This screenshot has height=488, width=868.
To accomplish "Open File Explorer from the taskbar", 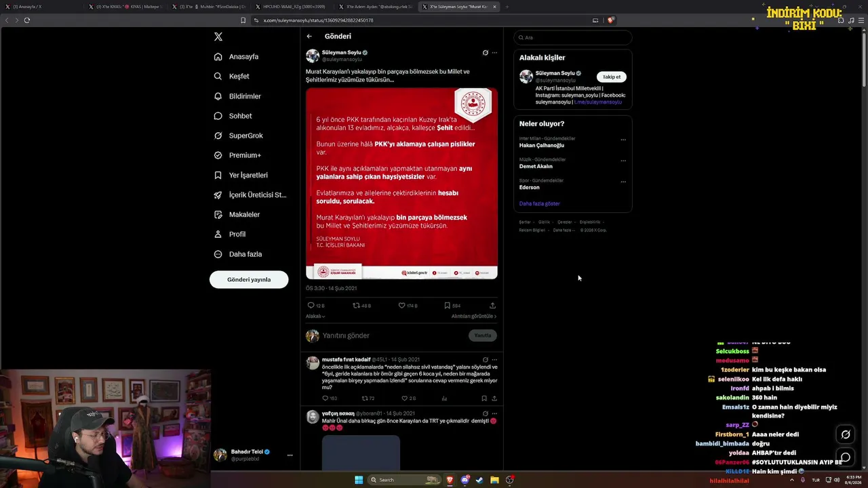I will tap(495, 480).
